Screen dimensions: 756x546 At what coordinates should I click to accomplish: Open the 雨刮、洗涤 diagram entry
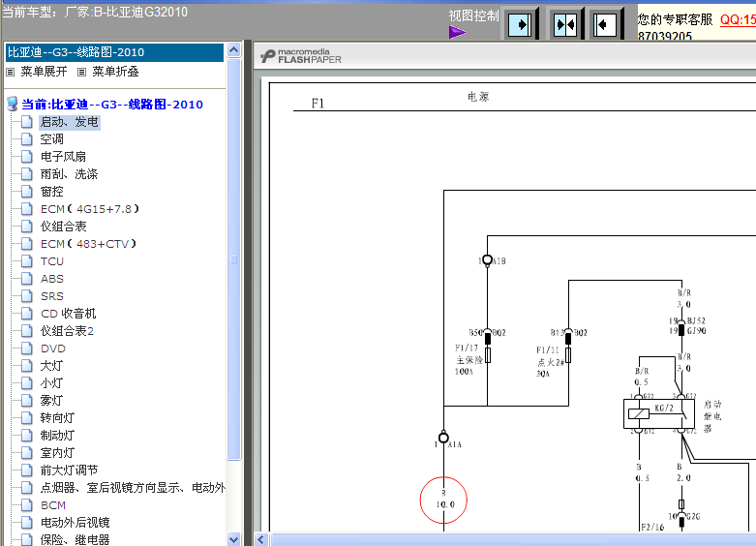click(x=69, y=174)
